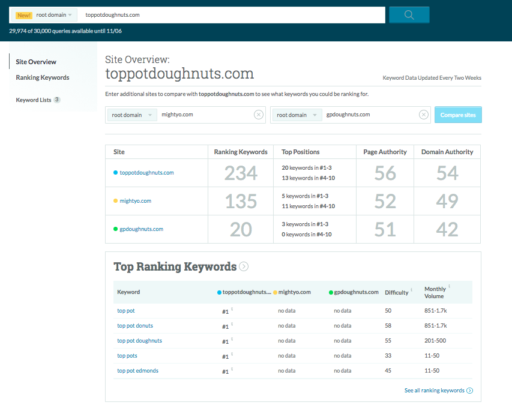Click arrow icon after See all ranking keywords

point(469,391)
